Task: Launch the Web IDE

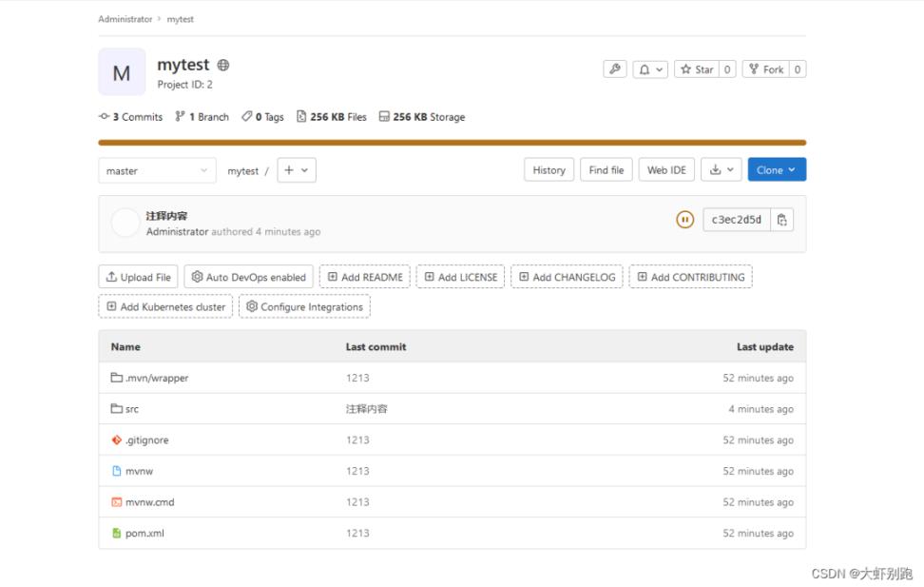Action: point(665,170)
